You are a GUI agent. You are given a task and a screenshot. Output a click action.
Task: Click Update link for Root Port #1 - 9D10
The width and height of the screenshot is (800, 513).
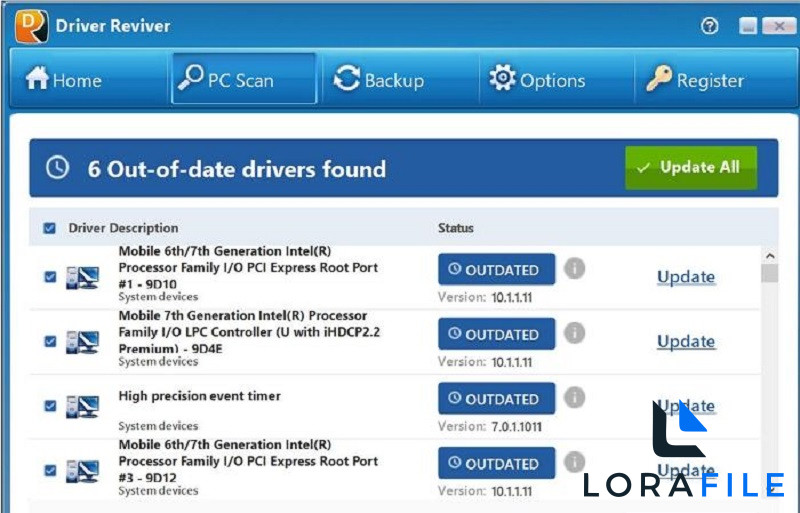[686, 277]
